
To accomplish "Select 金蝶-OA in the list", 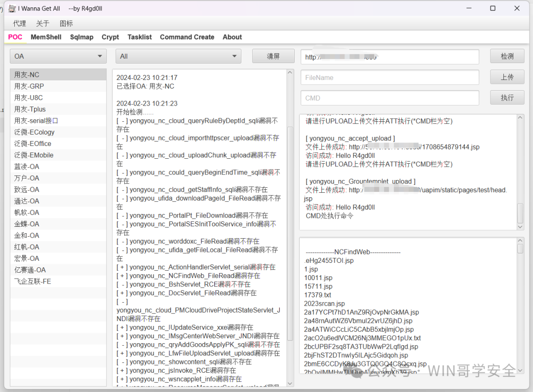I will tap(58, 224).
